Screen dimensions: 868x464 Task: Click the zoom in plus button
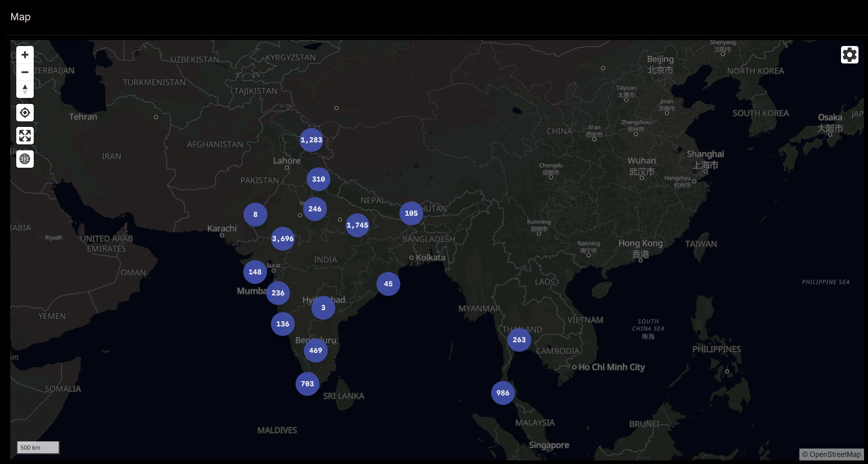click(x=25, y=55)
